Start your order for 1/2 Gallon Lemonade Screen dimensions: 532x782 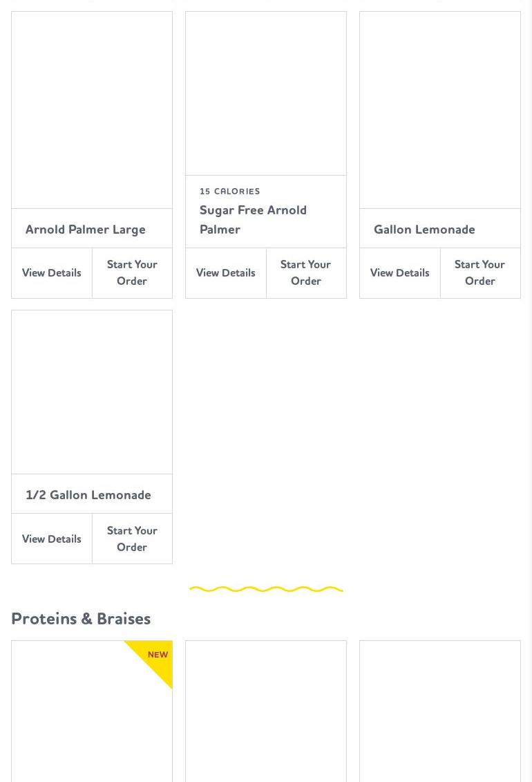click(132, 539)
